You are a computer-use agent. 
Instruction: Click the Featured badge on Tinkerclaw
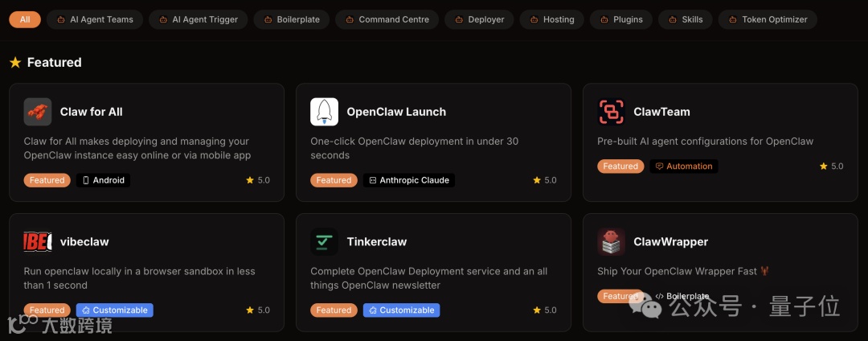pos(334,310)
